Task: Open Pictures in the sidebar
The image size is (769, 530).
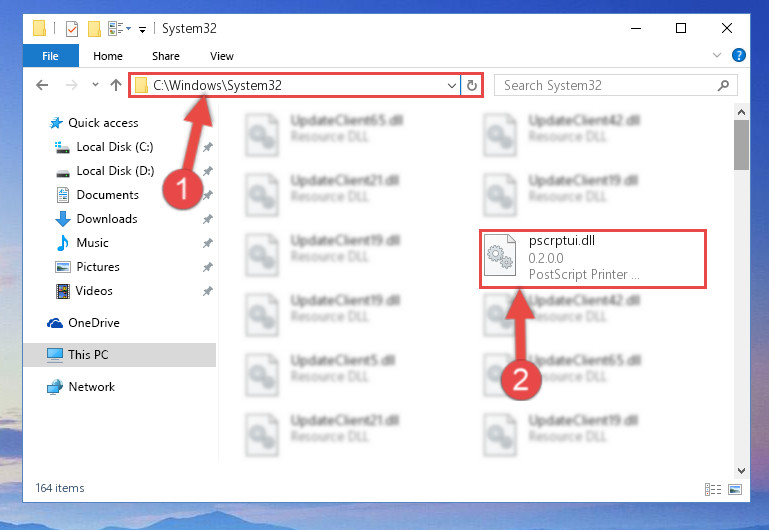Action: [x=98, y=267]
